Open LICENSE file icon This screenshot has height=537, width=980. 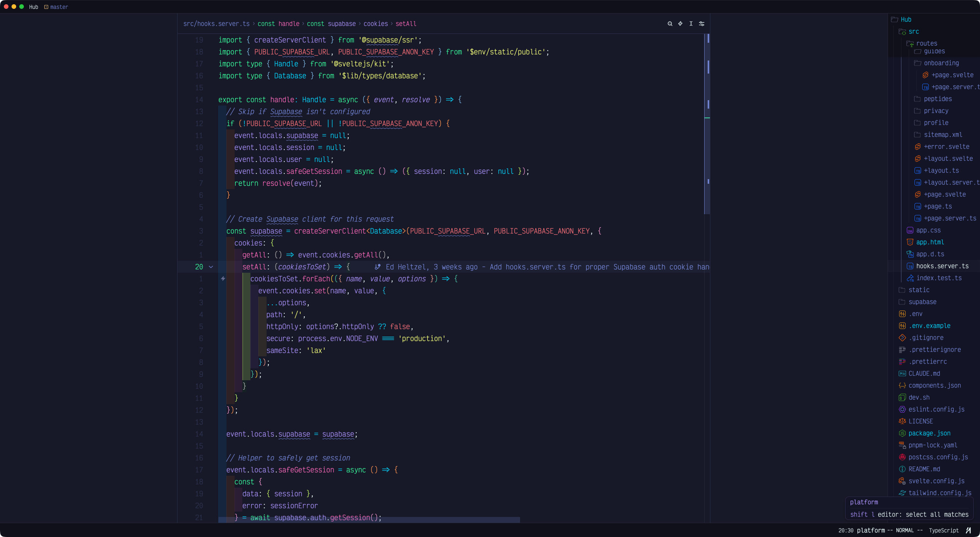click(902, 421)
